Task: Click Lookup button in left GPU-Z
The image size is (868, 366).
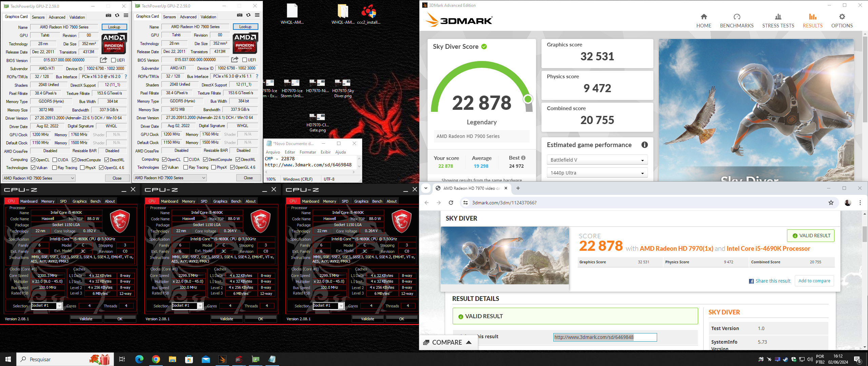Action: [x=114, y=27]
